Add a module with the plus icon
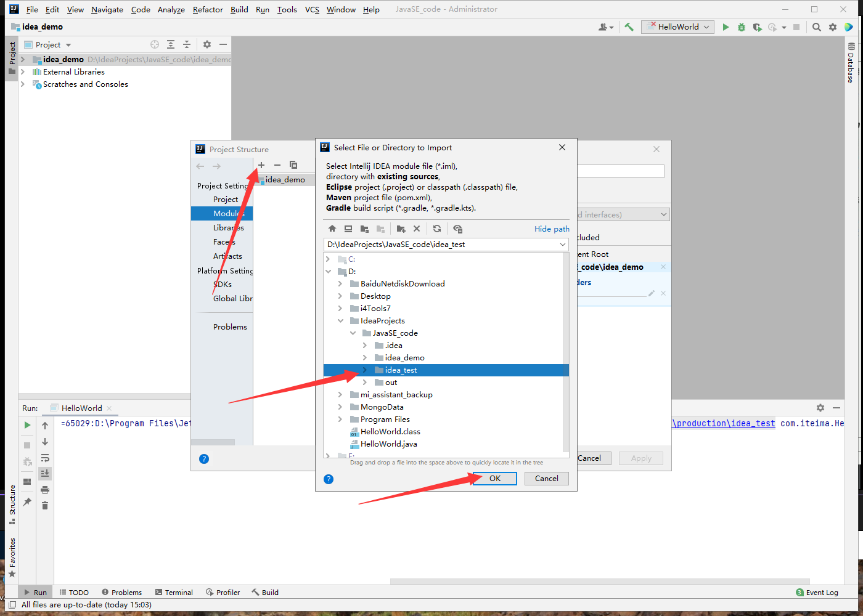 (261, 165)
